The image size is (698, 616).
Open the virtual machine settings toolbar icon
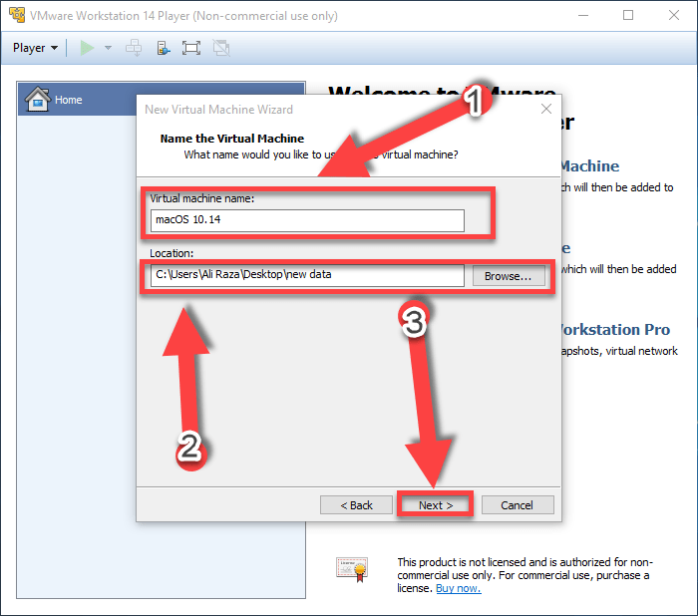pos(163,48)
